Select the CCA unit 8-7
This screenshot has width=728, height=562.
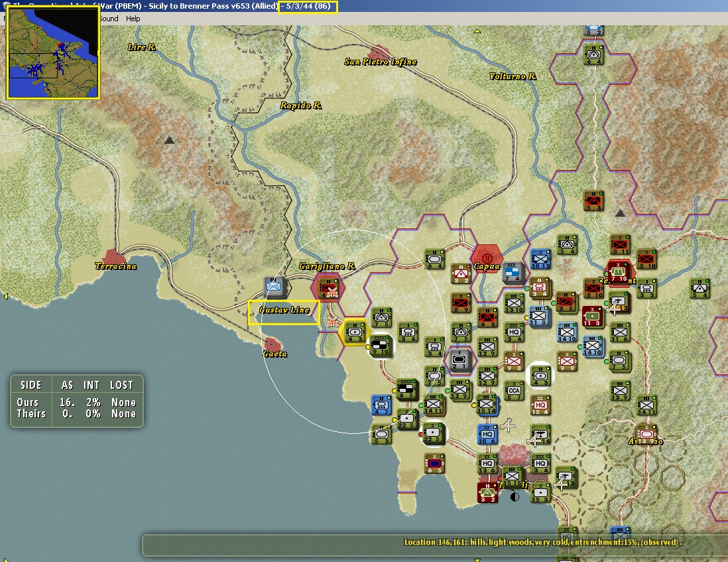point(513,391)
